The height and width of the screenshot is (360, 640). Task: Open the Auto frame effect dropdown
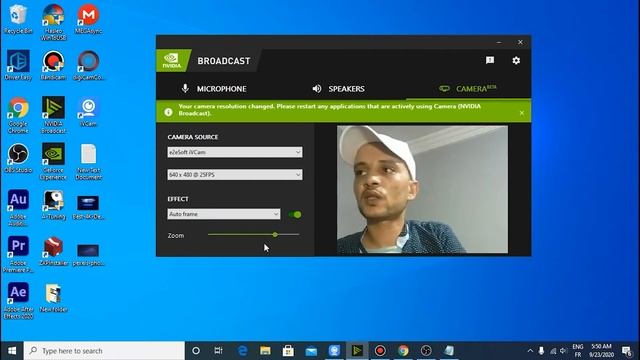click(x=224, y=214)
